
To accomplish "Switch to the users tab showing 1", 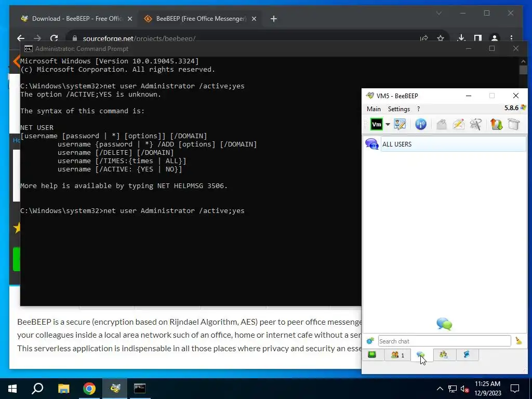I will click(397, 355).
